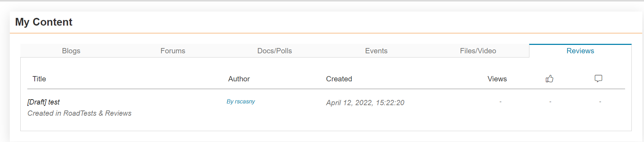Click the Views column header
This screenshot has height=142, width=644.
click(x=497, y=79)
